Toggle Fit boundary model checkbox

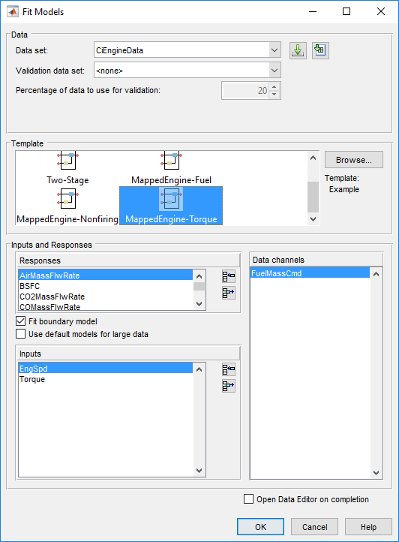(21, 321)
